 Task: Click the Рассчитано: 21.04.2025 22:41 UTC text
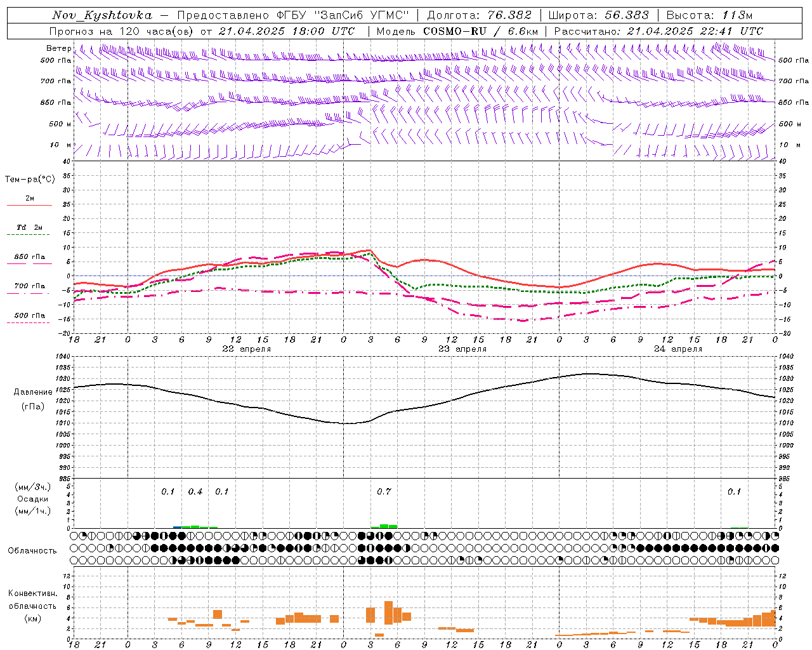(x=658, y=31)
